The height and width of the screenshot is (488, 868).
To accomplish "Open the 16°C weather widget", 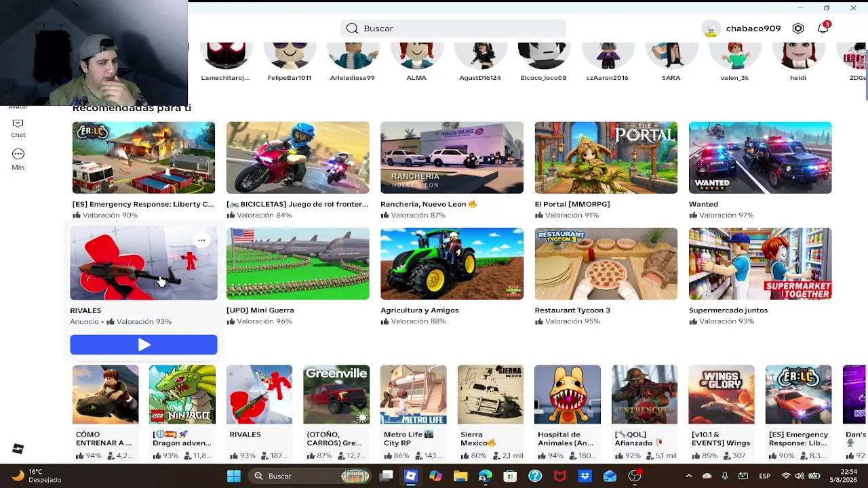I will (37, 476).
